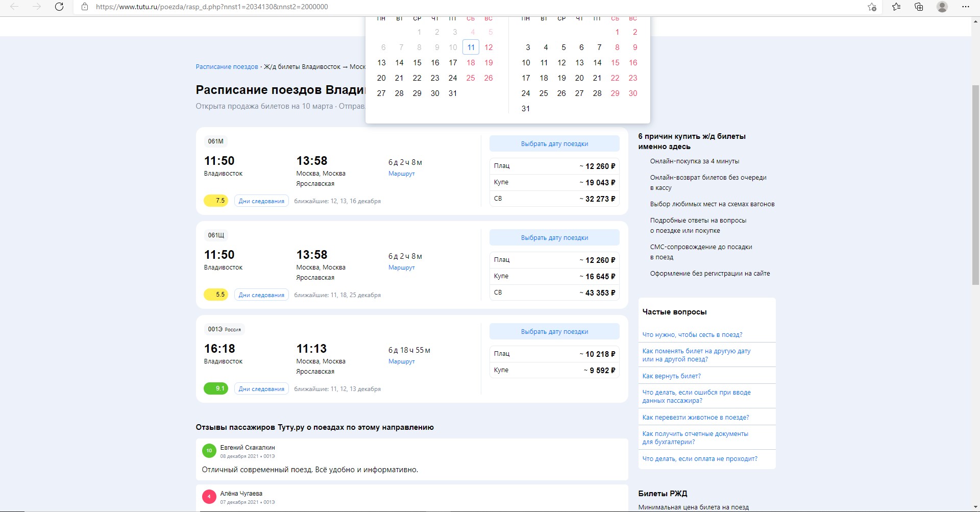Pick December 31 in the left calendar
This screenshot has width=980, height=512.
[453, 93]
